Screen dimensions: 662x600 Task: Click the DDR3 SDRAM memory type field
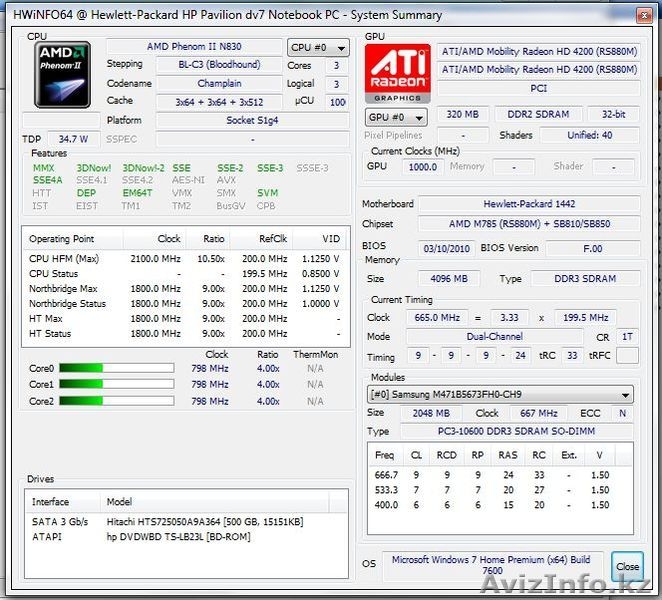585,279
